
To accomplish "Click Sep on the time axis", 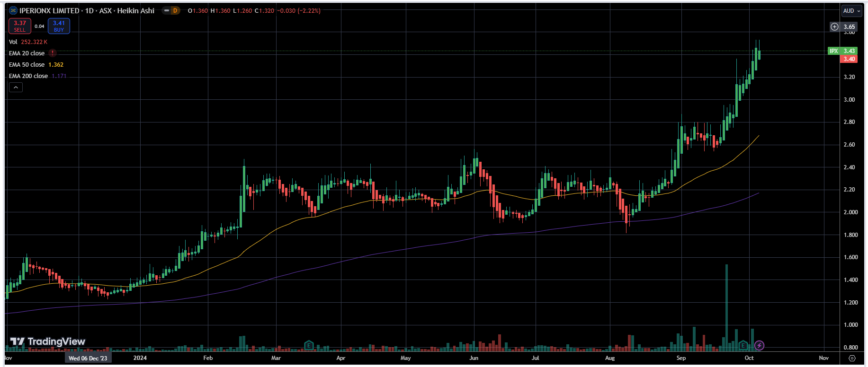I will tap(681, 358).
